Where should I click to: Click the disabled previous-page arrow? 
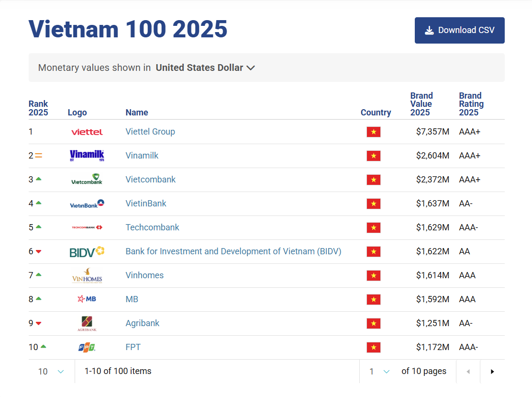468,371
